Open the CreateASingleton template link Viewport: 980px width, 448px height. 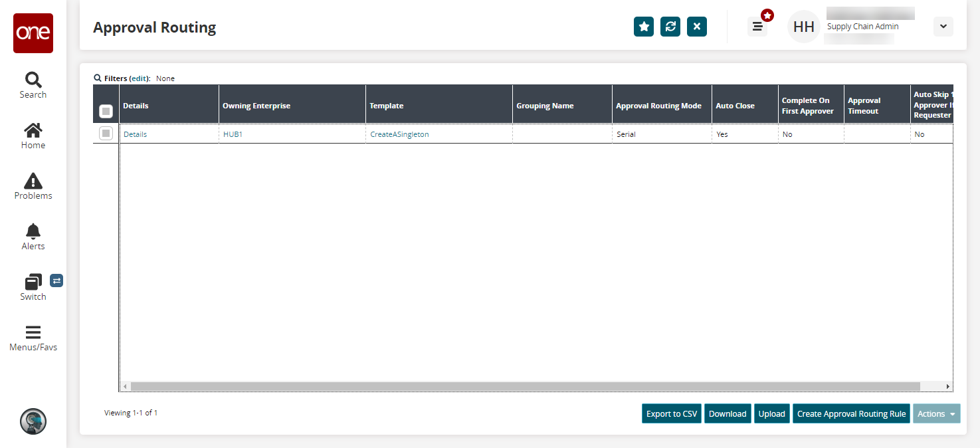coord(399,134)
